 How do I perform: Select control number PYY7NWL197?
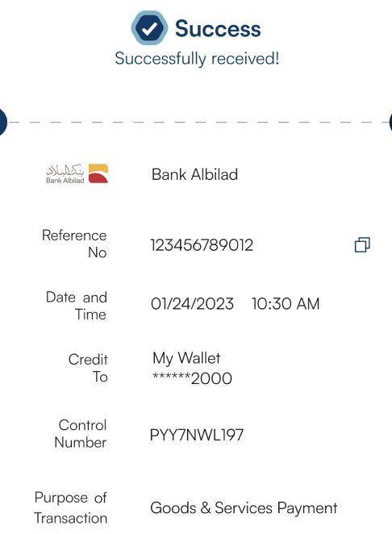coord(197,435)
